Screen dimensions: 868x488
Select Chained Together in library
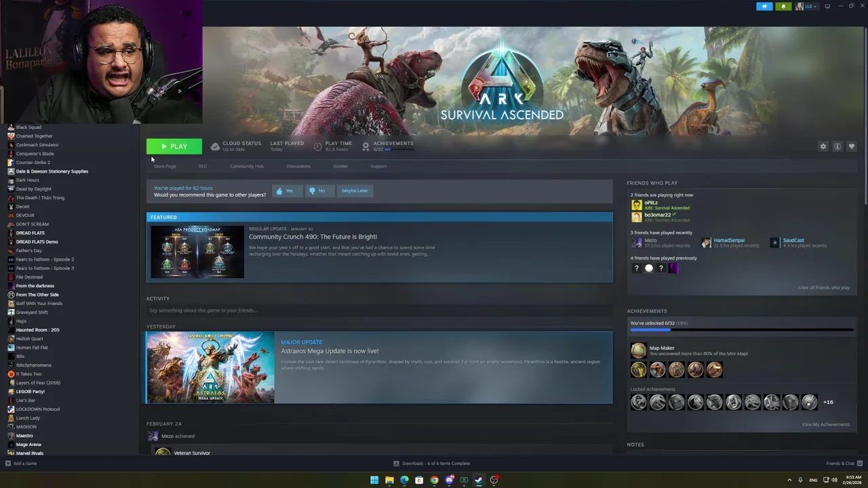point(34,136)
